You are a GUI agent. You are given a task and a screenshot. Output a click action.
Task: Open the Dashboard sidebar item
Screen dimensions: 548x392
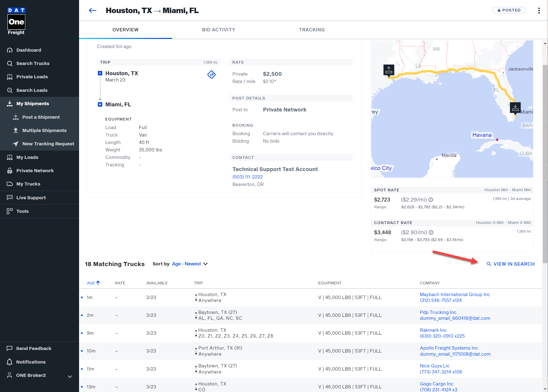click(x=28, y=50)
